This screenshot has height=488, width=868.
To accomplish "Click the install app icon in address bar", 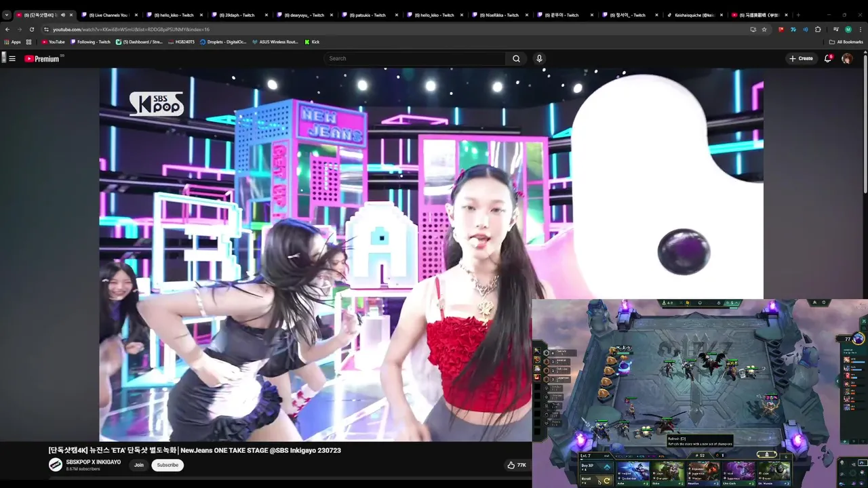I will point(753,29).
